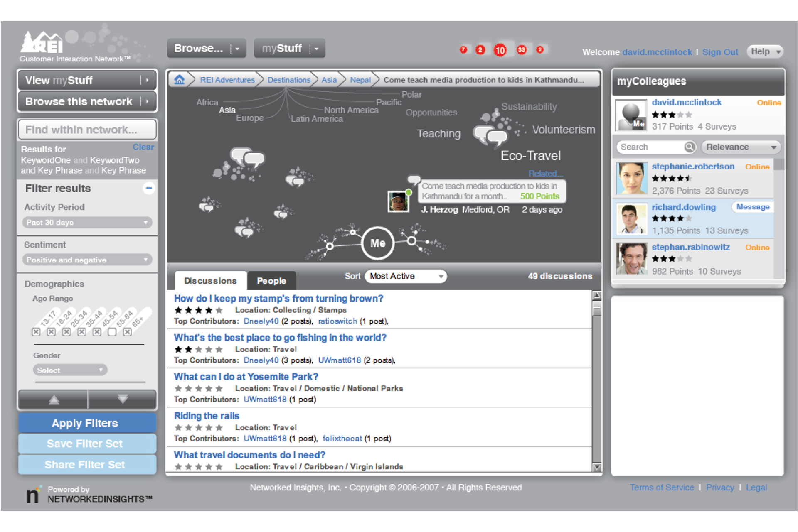Viewport: 798px width, 532px height.
Task: Switch to the People tab
Action: pyautogui.click(x=271, y=281)
